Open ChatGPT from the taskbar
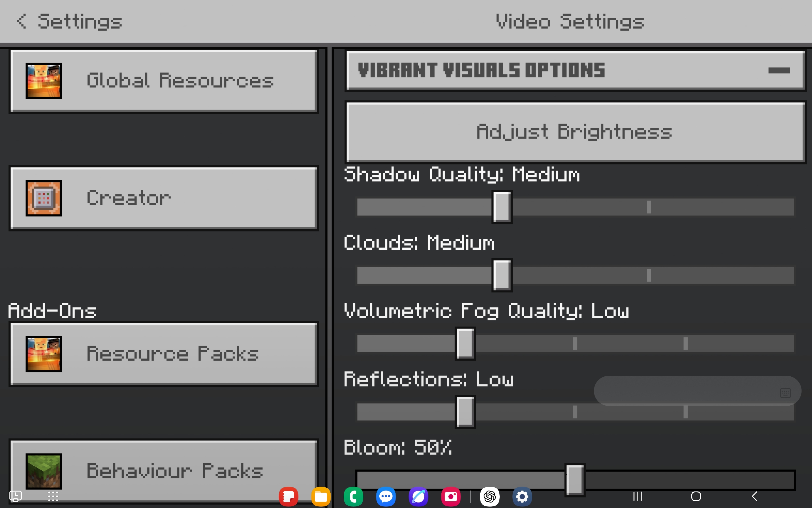Screen dimensions: 812x508 point(490,496)
